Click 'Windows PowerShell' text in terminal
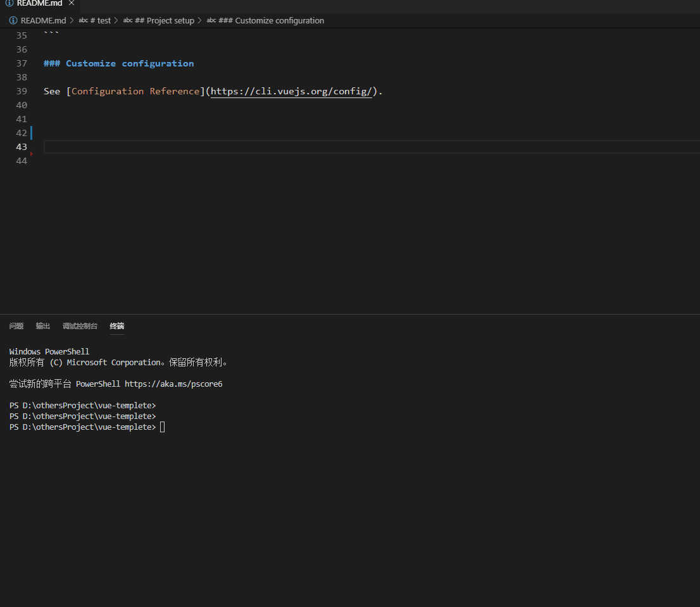 pos(49,352)
